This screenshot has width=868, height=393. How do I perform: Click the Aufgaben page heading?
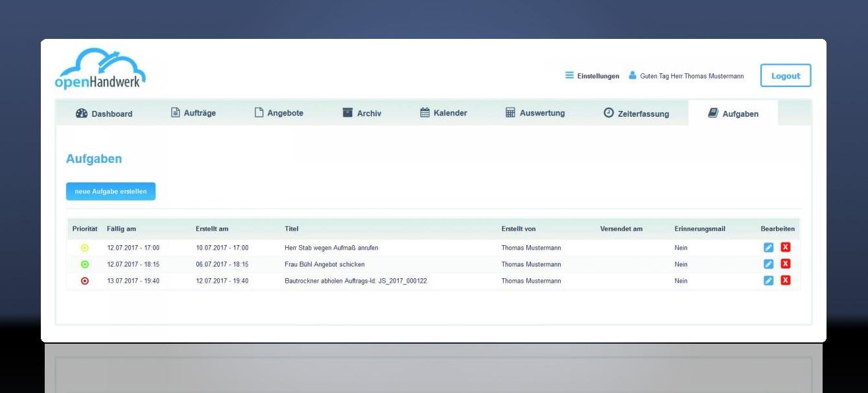pos(94,159)
